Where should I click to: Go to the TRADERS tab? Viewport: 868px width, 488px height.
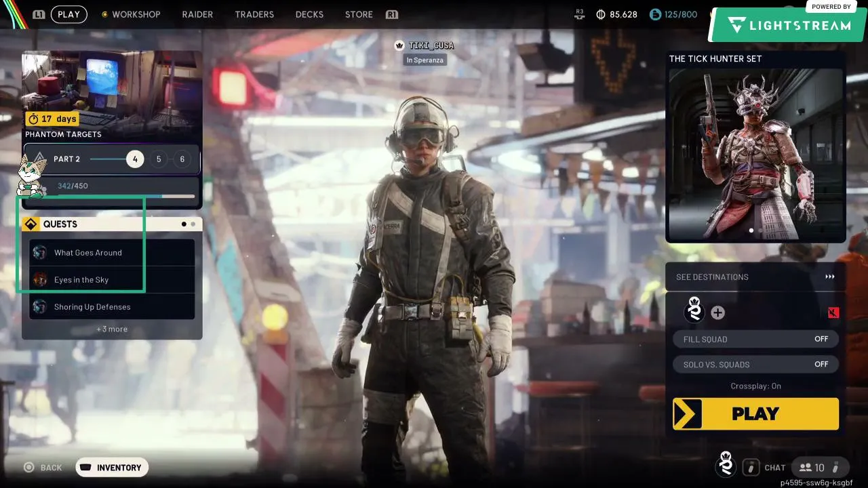(x=254, y=14)
